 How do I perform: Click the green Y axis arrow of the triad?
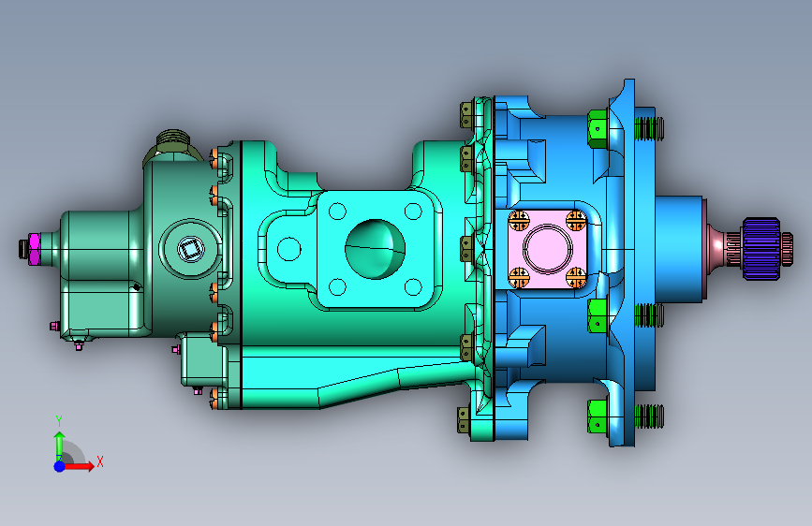click(60, 446)
